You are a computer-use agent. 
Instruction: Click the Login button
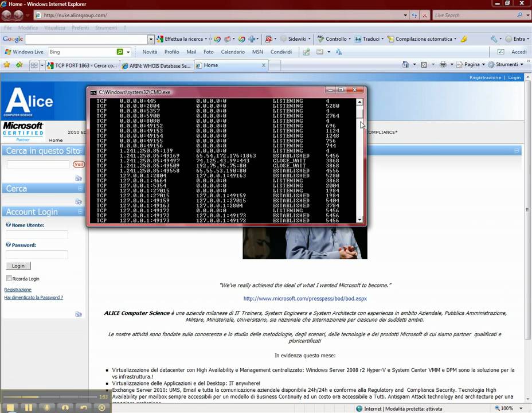pos(18,266)
